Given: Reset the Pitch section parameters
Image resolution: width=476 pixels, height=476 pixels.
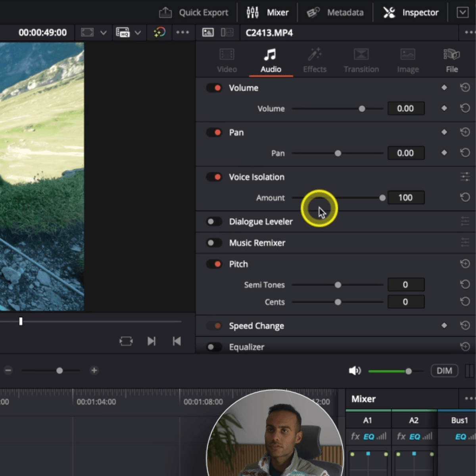Looking at the screenshot, I should tap(465, 264).
